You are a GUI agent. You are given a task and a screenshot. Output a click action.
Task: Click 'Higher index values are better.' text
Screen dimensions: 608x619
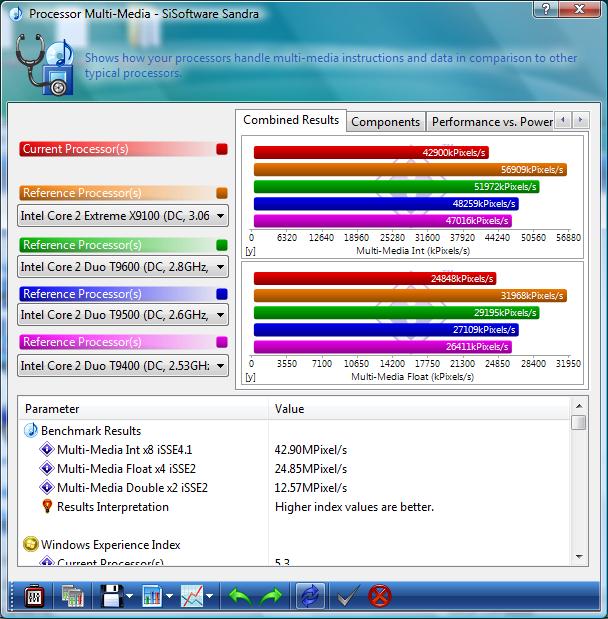354,506
